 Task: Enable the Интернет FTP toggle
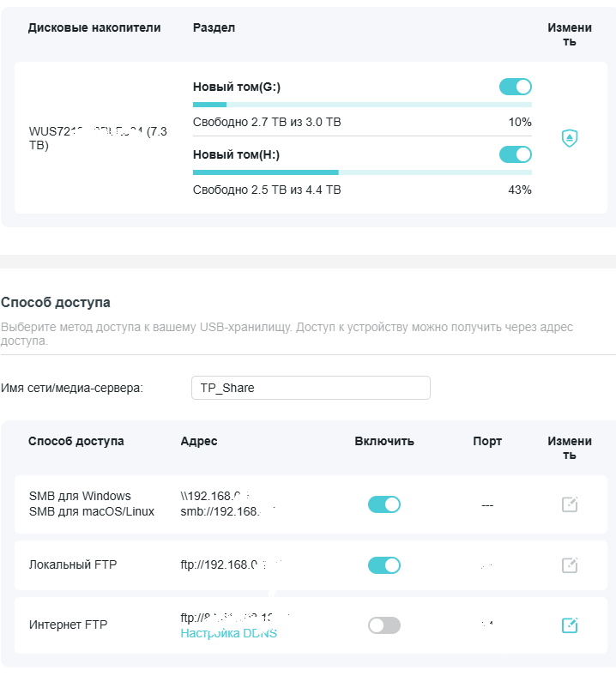pos(384,625)
